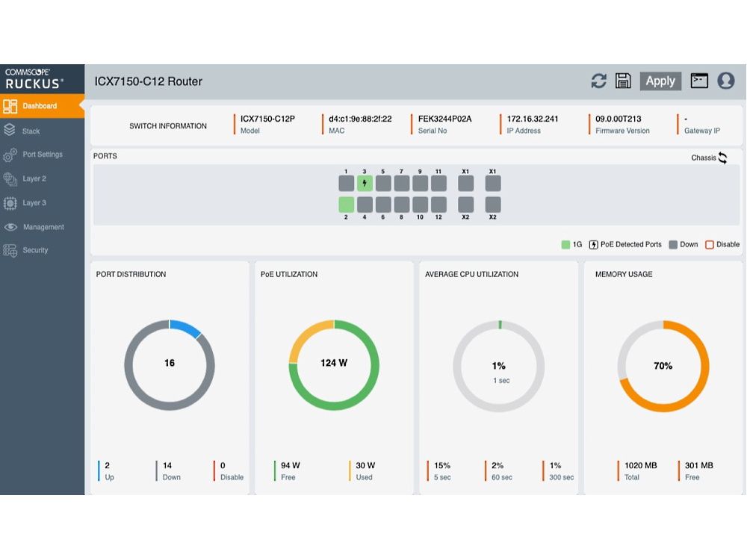The height and width of the screenshot is (560, 747).
Task: Select port 10 in the chassis view
Action: [x=420, y=205]
